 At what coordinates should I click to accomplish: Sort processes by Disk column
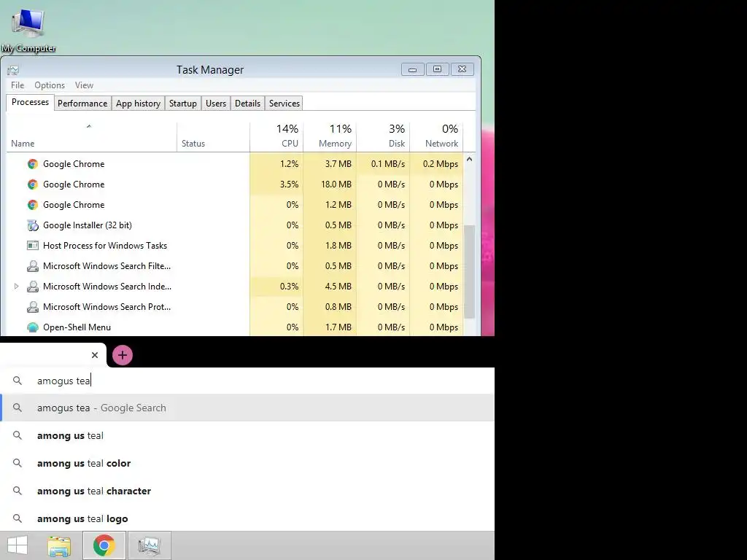coord(384,136)
